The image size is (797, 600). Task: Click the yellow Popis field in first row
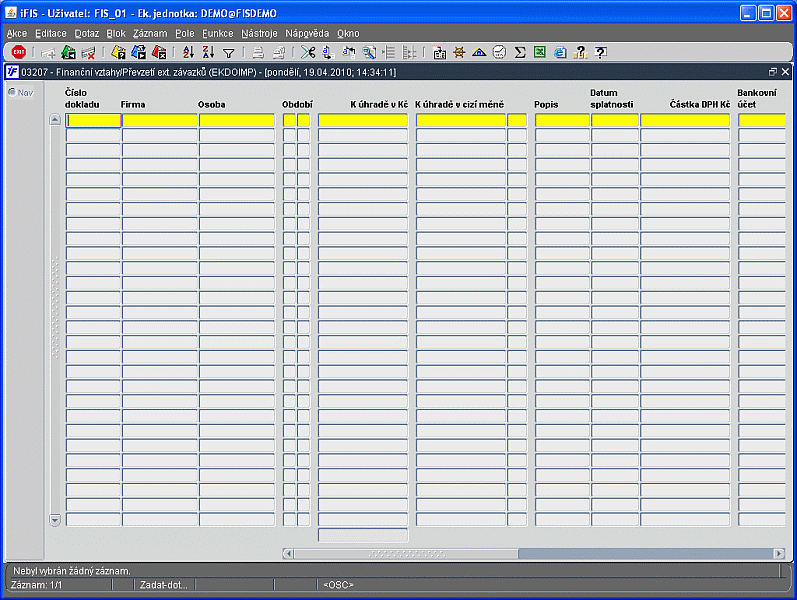[x=562, y=120]
